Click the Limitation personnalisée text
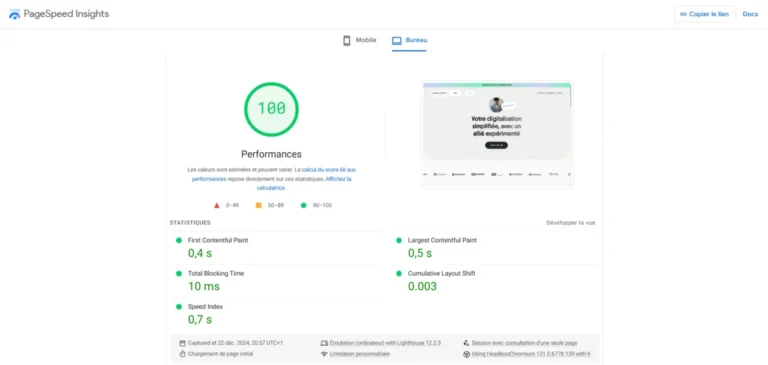Viewport: 768px width, 365px height. [x=360, y=354]
